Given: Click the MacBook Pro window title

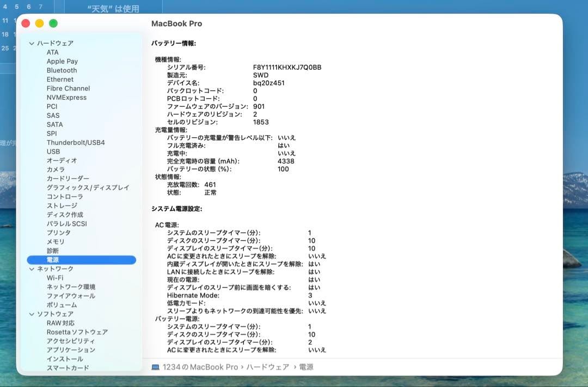Looking at the screenshot, I should [176, 23].
